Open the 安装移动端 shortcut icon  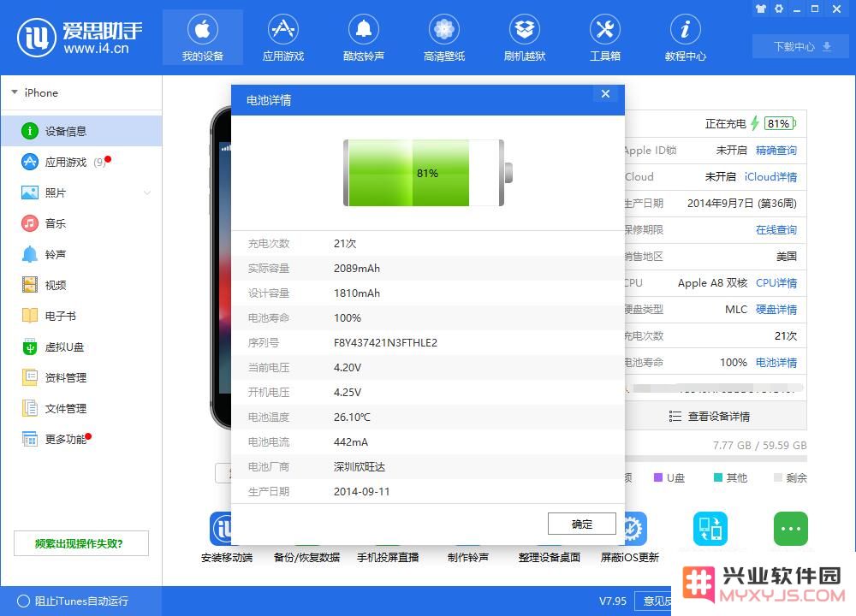click(x=221, y=528)
